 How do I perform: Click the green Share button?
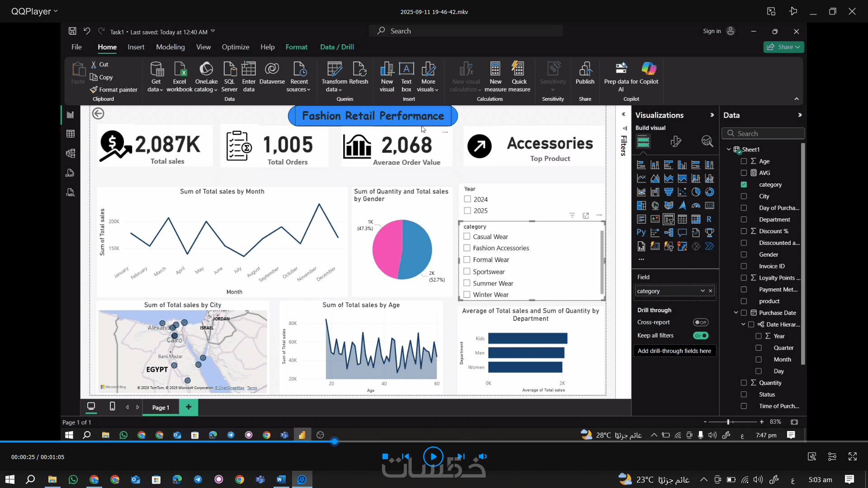(783, 47)
